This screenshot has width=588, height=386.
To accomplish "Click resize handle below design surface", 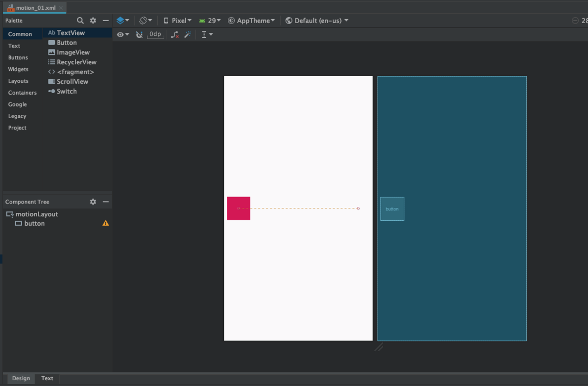I will click(379, 347).
